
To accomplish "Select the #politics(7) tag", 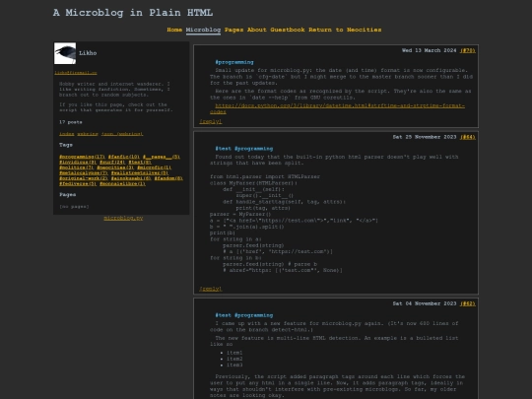I will 76,167.
